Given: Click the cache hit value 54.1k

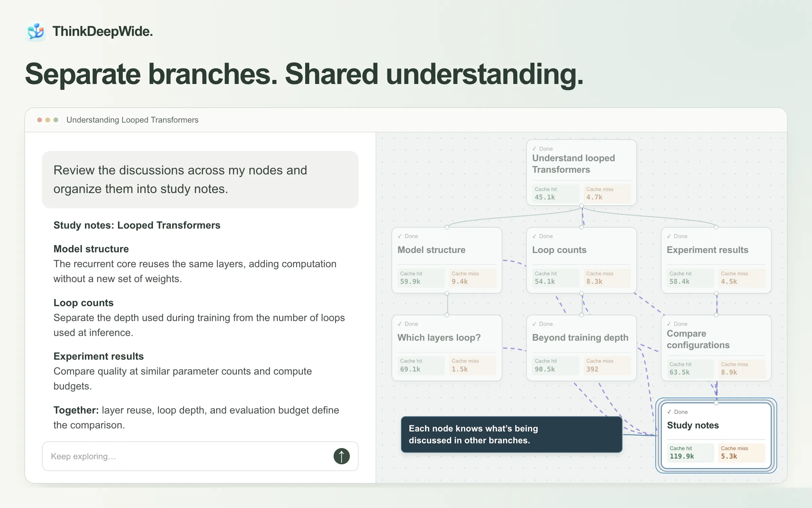Looking at the screenshot, I should pyautogui.click(x=545, y=281).
